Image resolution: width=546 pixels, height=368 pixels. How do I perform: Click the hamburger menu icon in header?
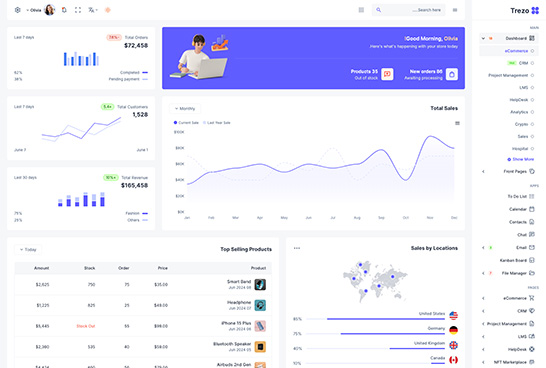[x=455, y=10]
